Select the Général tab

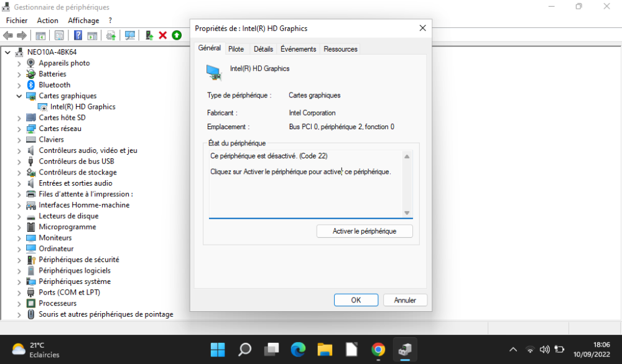210,48
